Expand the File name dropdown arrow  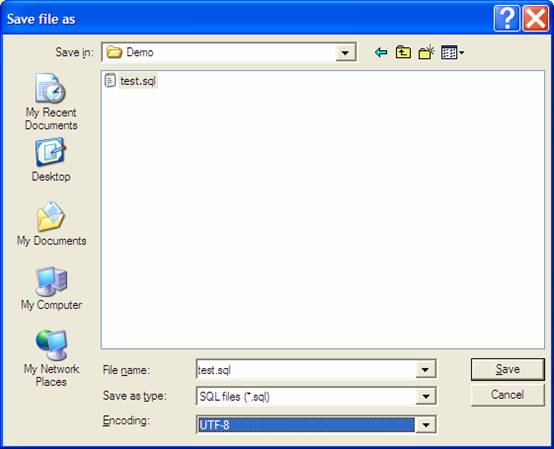[x=425, y=370]
